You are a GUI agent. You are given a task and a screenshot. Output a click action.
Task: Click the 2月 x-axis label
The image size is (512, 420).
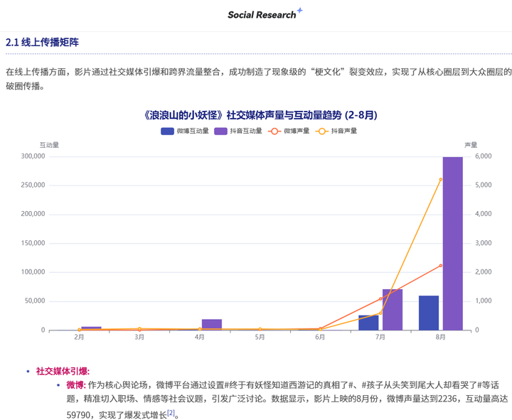click(79, 337)
